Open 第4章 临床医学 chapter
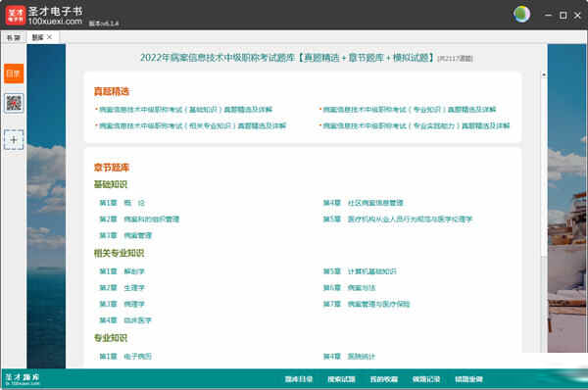 [x=125, y=320]
